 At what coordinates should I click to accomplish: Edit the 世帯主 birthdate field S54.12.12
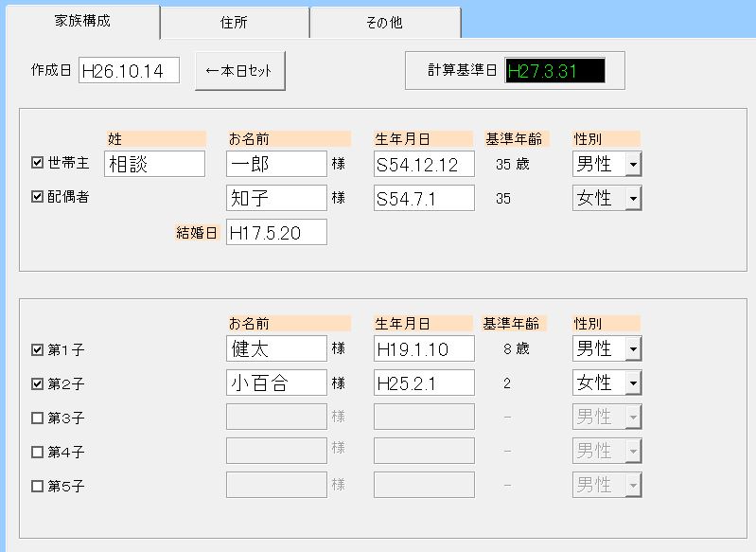click(424, 164)
